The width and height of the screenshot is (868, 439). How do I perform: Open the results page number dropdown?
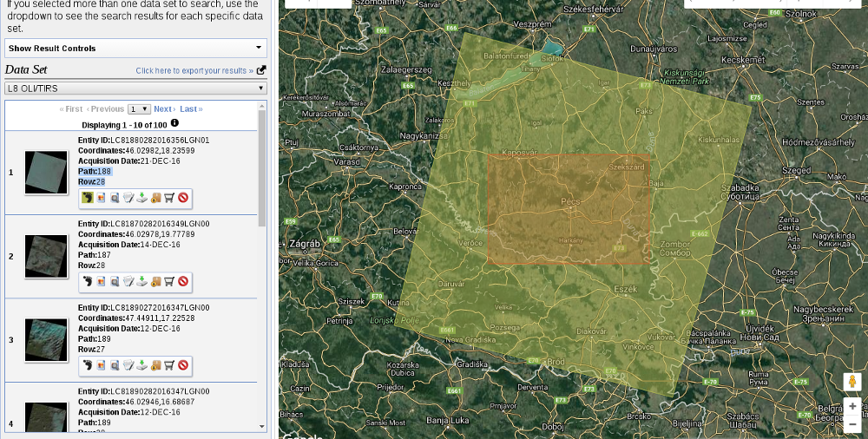139,109
